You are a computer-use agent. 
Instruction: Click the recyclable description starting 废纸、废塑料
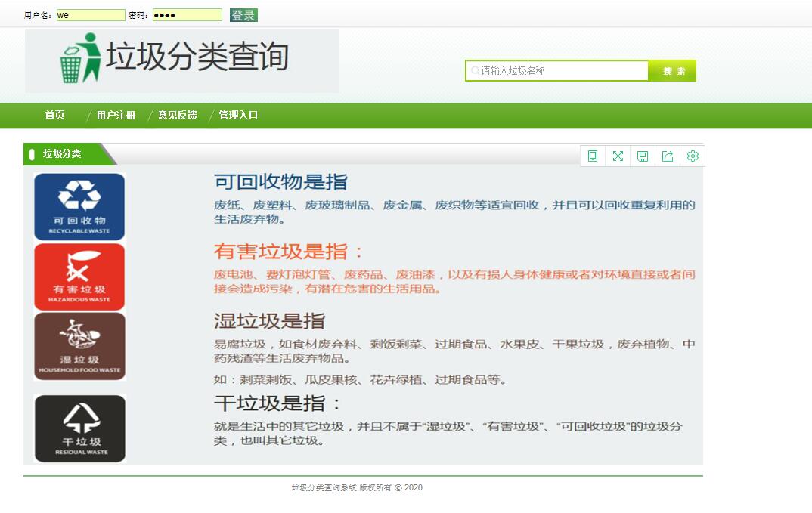454,212
